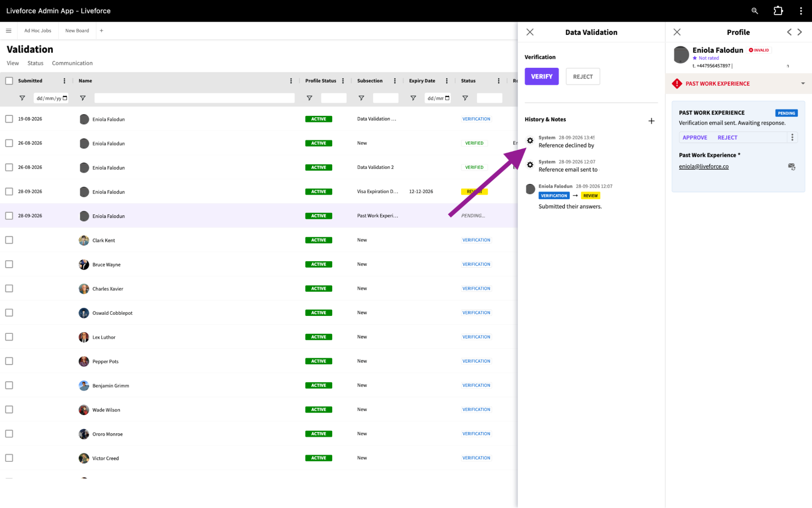Click the purple VERIFY button

tap(541, 76)
